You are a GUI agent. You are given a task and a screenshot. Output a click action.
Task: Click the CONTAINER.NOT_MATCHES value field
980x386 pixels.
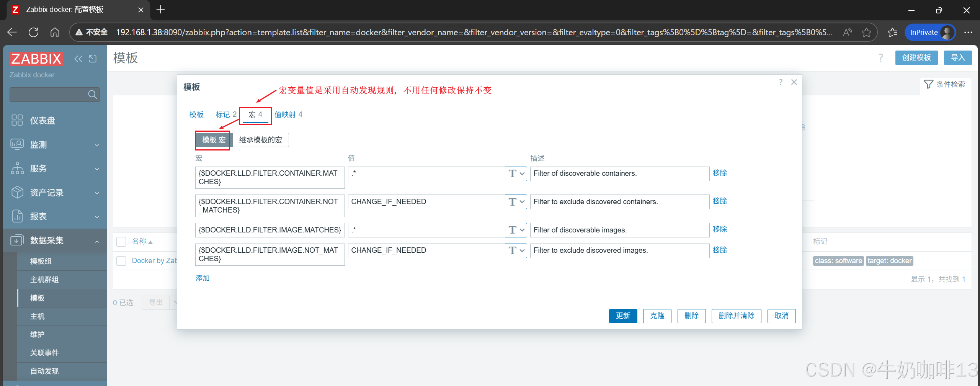tap(426, 202)
